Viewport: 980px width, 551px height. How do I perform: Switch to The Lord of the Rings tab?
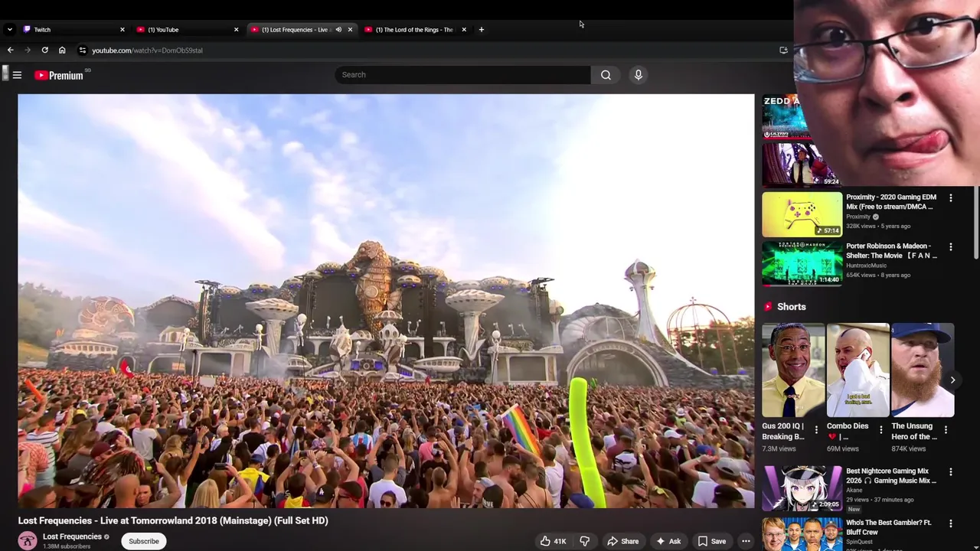(x=416, y=30)
